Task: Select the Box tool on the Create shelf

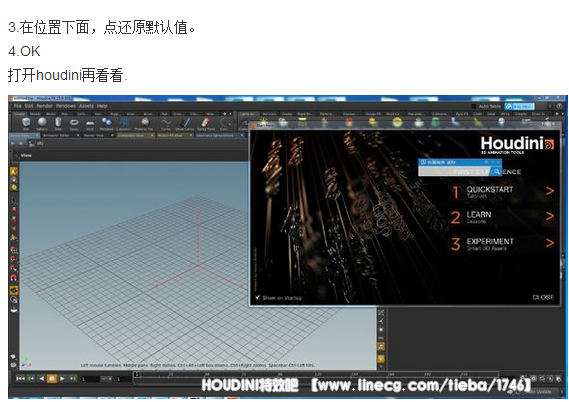Action: point(26,123)
